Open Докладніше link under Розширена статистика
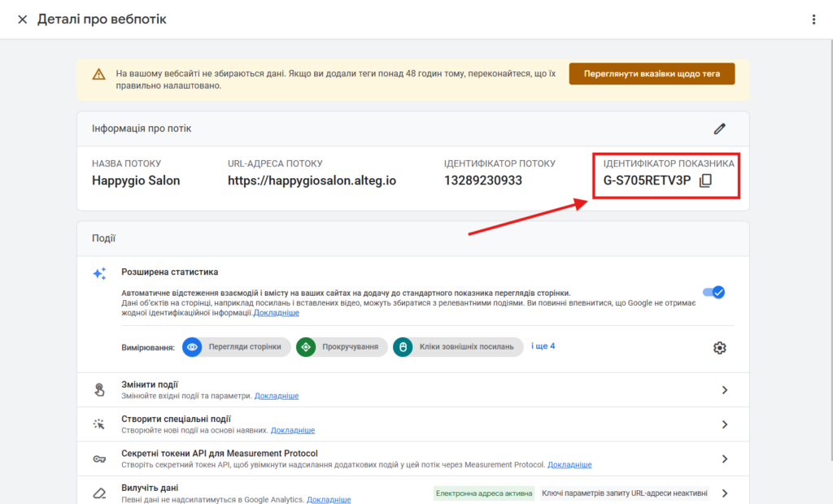Screen dimensions: 833x504 point(277,313)
